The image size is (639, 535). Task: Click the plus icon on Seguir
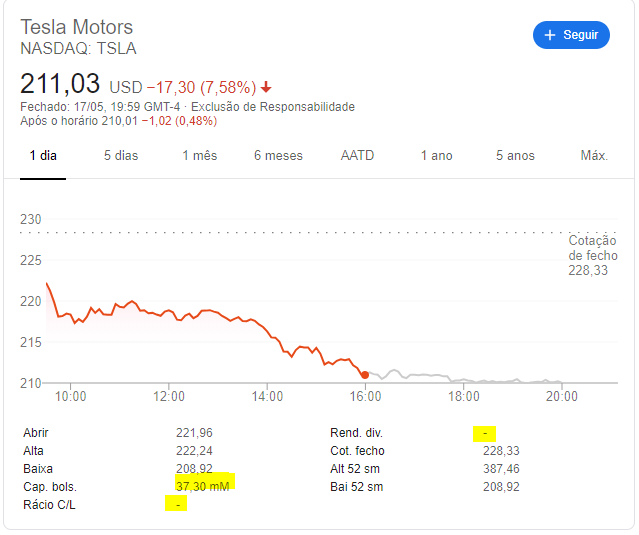click(549, 35)
